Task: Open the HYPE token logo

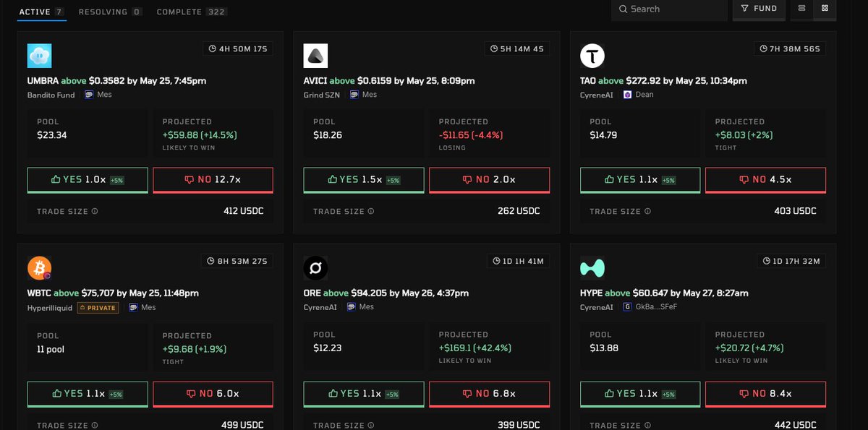Action: [592, 268]
